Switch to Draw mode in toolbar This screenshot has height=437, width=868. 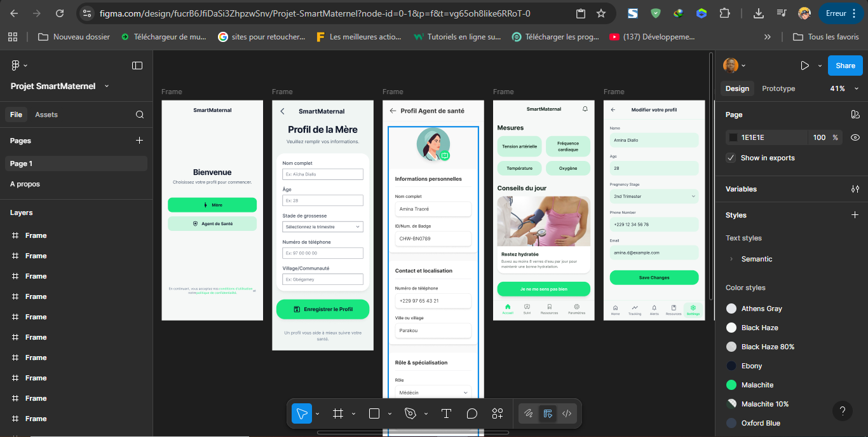tap(528, 413)
